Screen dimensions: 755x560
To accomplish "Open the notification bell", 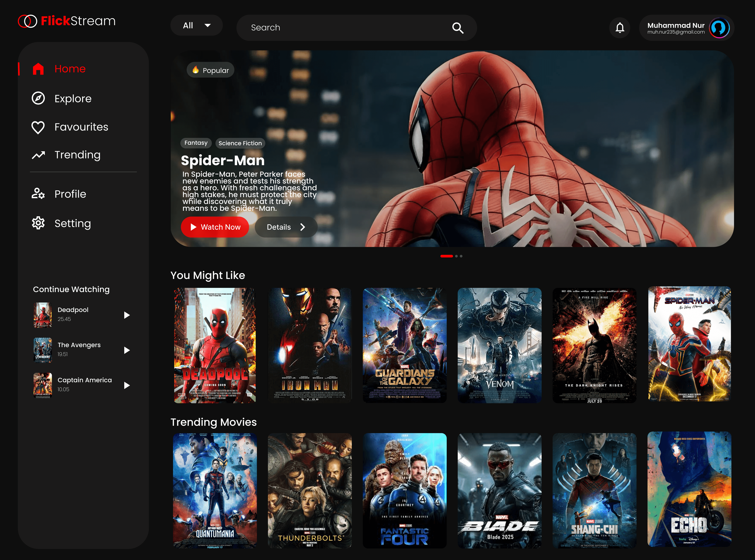I will (x=620, y=28).
